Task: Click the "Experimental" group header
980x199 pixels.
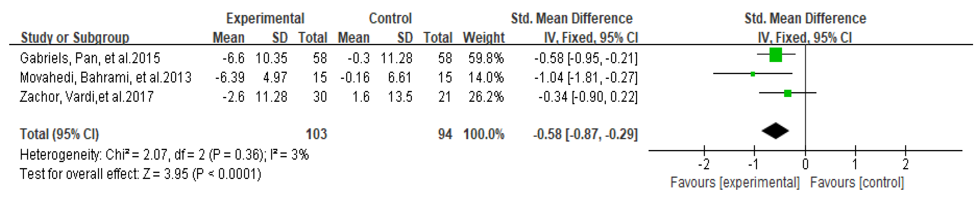Action: pyautogui.click(x=265, y=18)
